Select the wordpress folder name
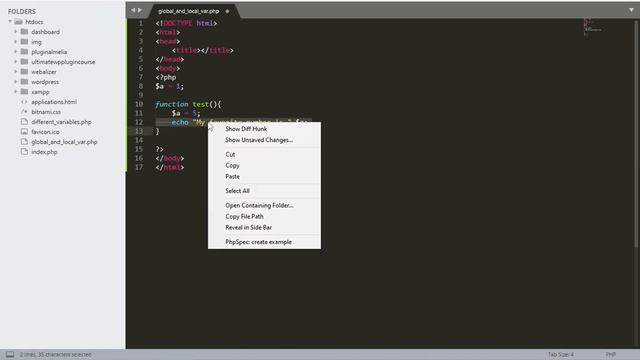The image size is (640, 360). pos(45,82)
